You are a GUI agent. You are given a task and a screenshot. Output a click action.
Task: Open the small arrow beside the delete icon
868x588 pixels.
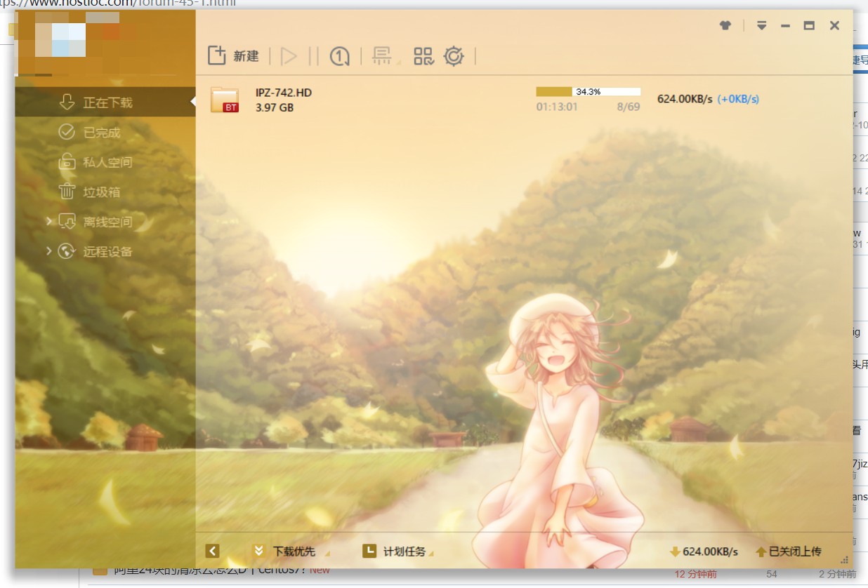click(400, 63)
